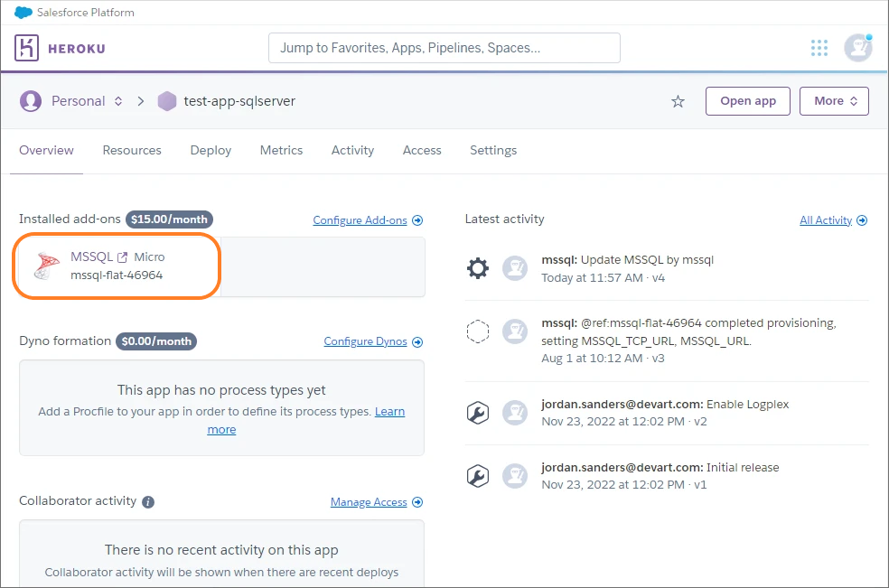This screenshot has width=889, height=588.
Task: Click the Open app button
Action: point(748,101)
